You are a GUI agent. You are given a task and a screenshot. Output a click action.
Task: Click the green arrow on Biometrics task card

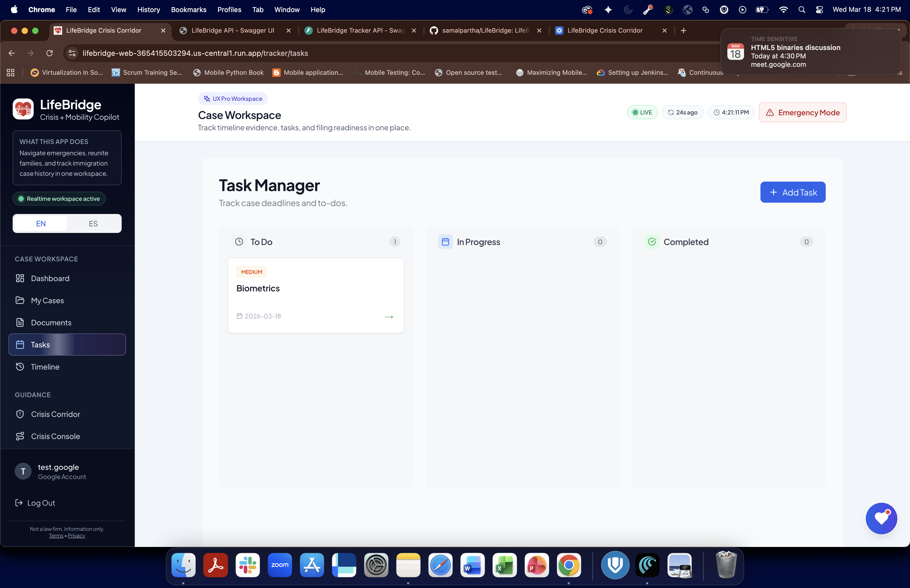pos(389,317)
